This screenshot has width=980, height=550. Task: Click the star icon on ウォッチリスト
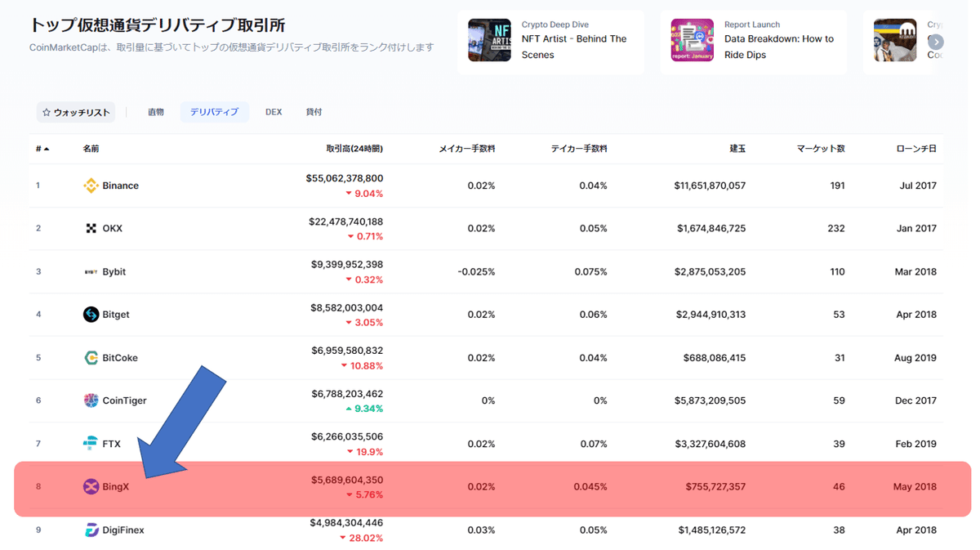45,112
